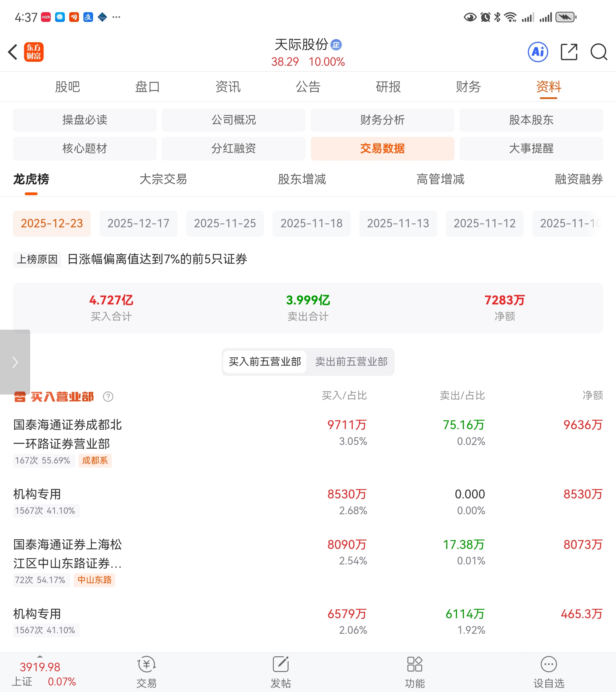Open the AI assistant icon
Image resolution: width=616 pixels, height=692 pixels.
tap(538, 52)
